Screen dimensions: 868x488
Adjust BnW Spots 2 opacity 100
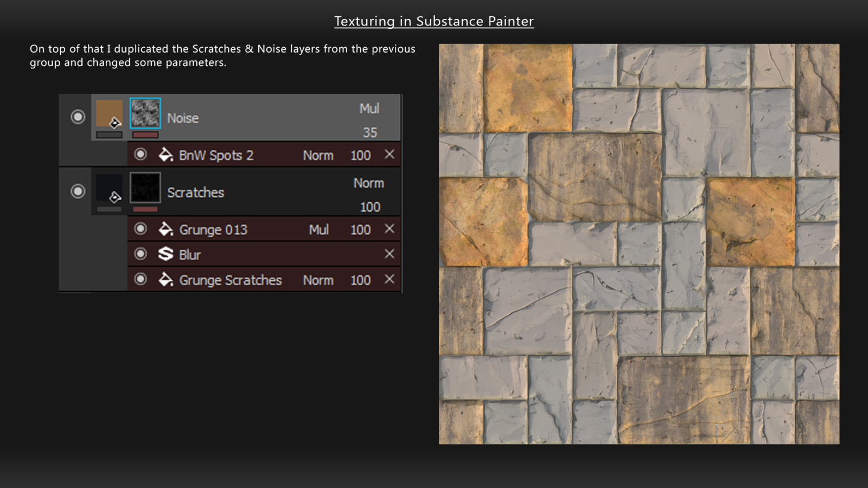(361, 156)
